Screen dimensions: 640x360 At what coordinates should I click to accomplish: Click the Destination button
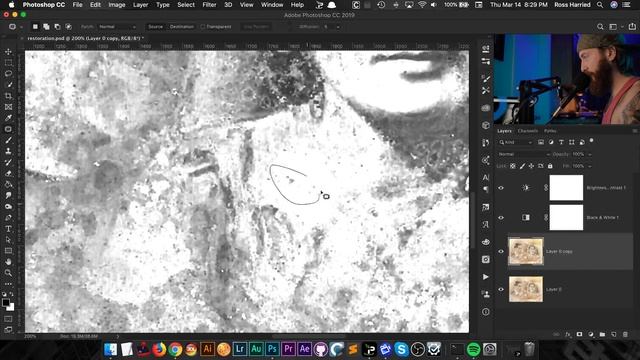(182, 27)
